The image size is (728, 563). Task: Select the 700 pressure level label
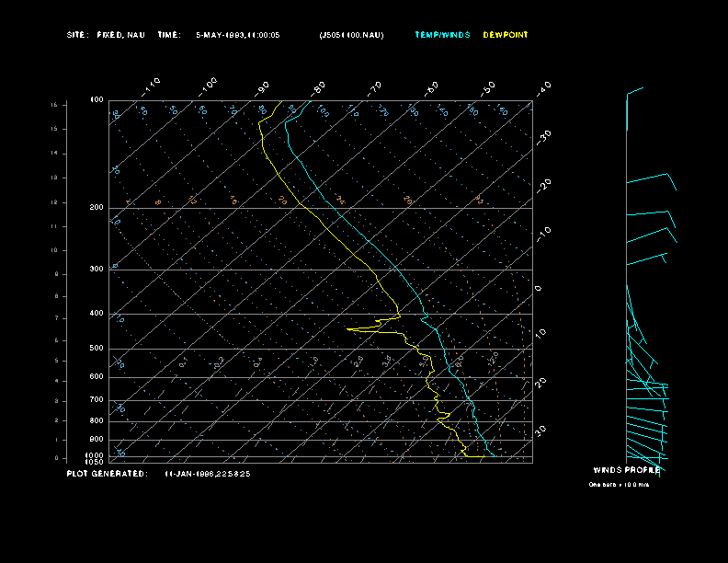tap(96, 400)
